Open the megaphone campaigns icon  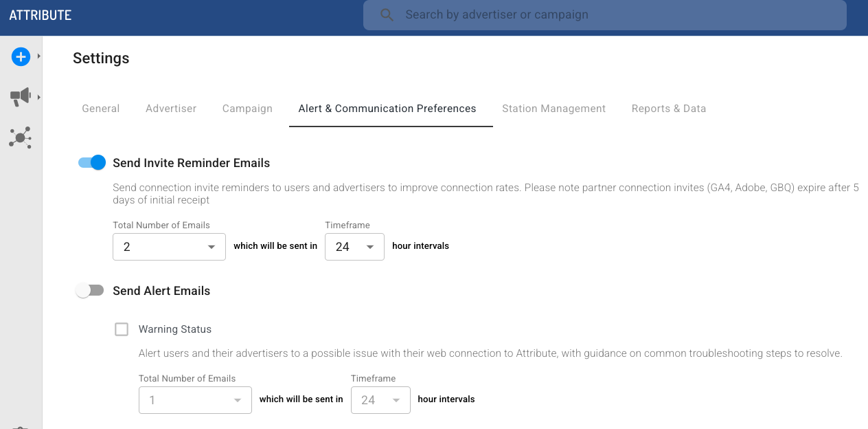click(21, 97)
